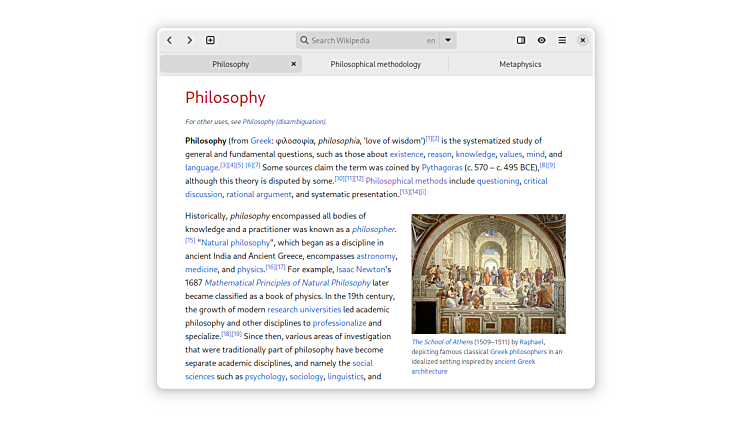
Task: Switch to the Metaphysics tab
Action: pyautogui.click(x=520, y=64)
